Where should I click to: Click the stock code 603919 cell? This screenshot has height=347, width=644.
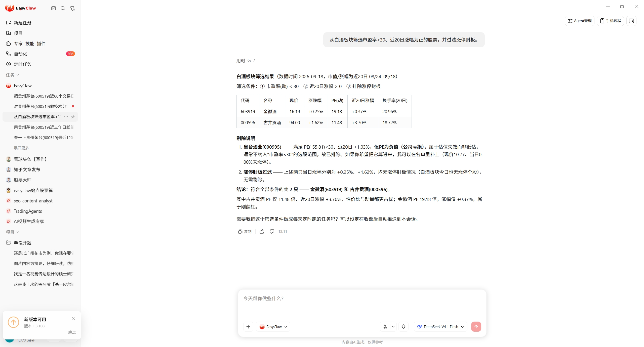click(x=248, y=111)
